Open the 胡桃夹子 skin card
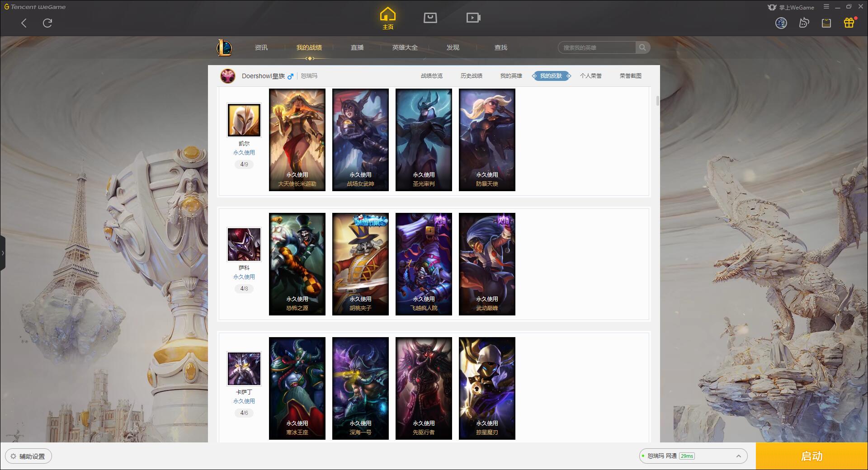The height and width of the screenshot is (470, 868). click(360, 264)
